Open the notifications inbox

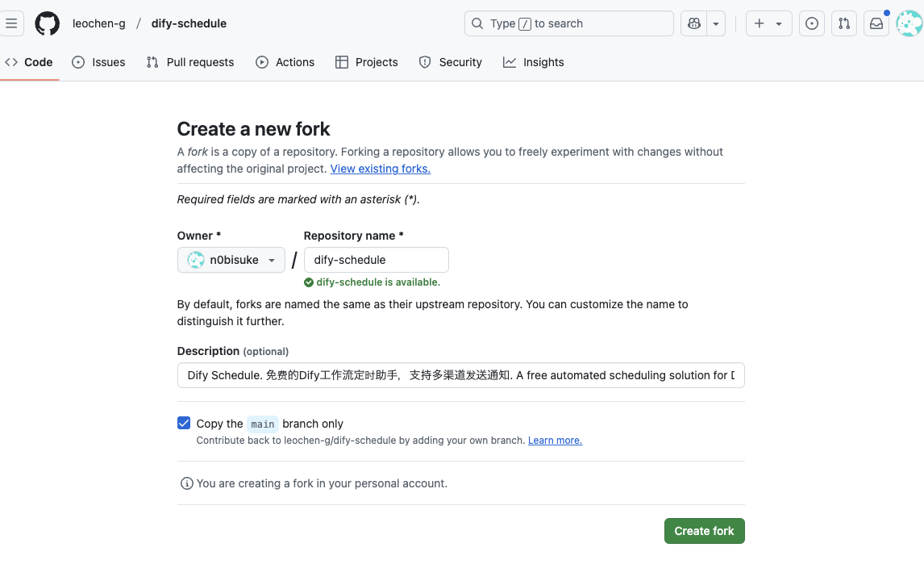click(x=876, y=23)
